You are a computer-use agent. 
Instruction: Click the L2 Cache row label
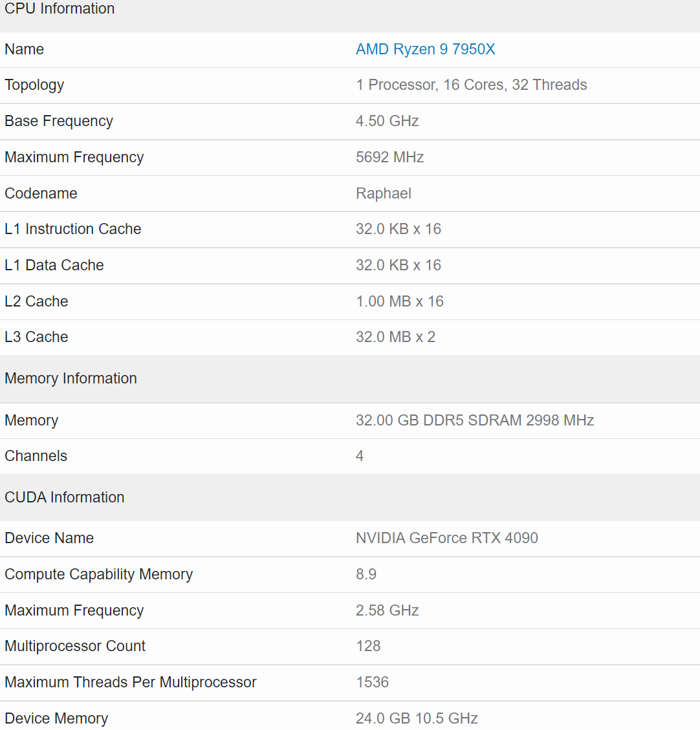click(x=36, y=301)
